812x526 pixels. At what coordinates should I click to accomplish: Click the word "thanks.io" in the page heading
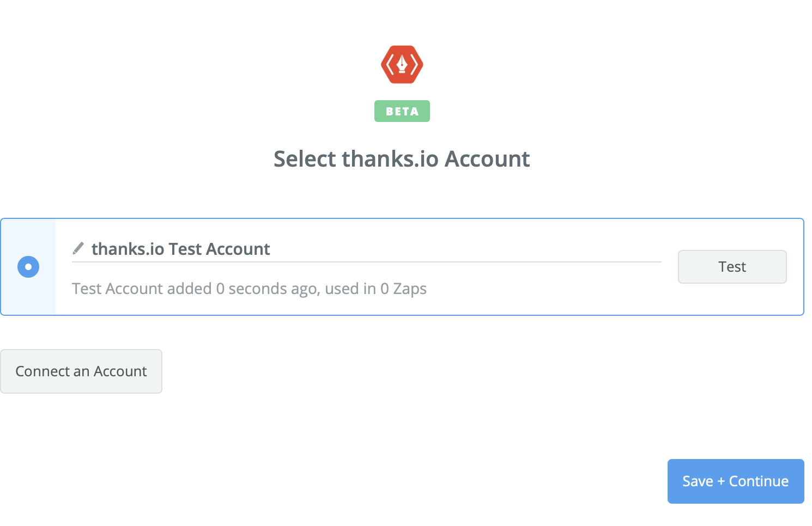390,159
